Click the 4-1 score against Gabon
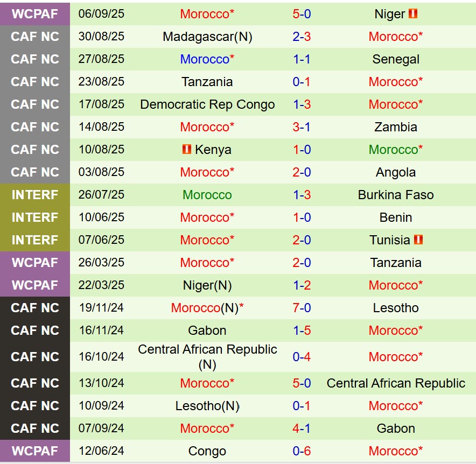Viewport: 476px width, 464px height. pyautogui.click(x=302, y=428)
